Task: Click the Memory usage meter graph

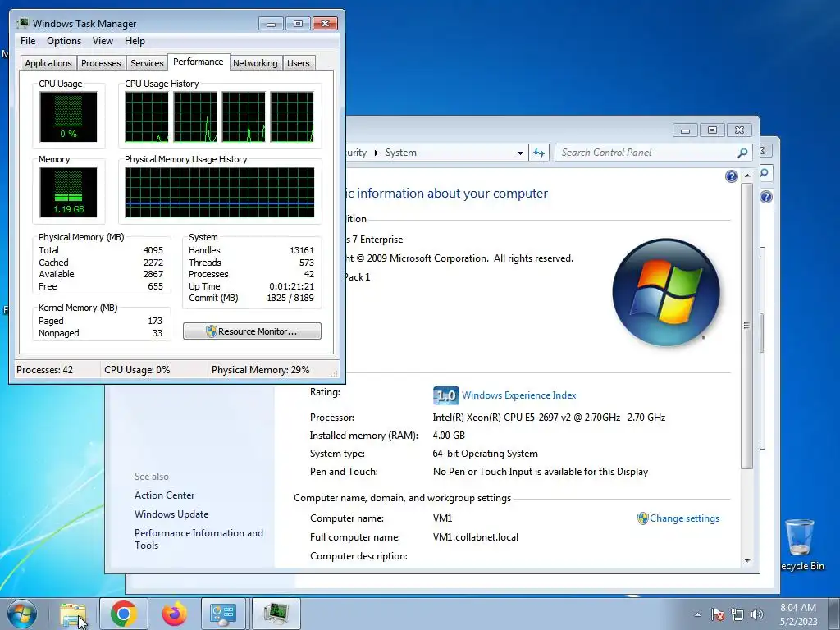Action: (x=68, y=192)
